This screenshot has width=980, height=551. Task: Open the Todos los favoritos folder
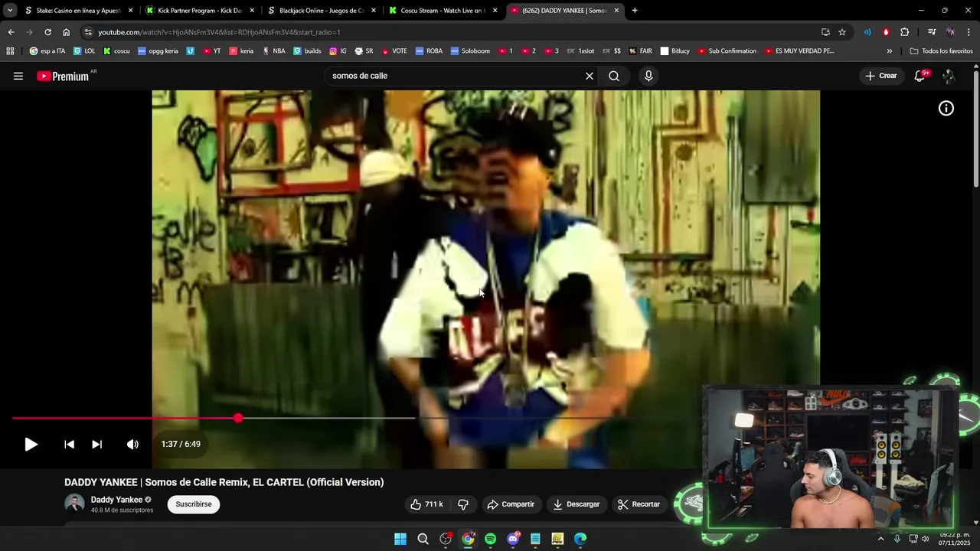click(941, 51)
